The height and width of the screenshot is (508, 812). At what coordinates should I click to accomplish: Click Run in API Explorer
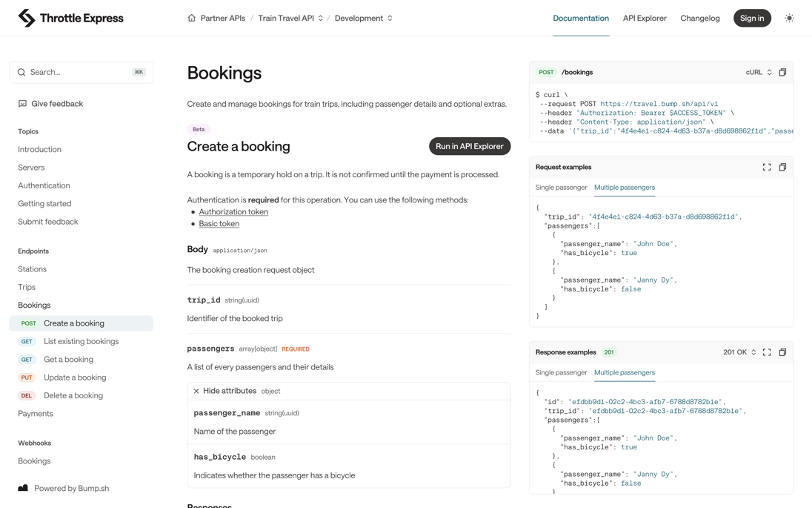coord(470,146)
